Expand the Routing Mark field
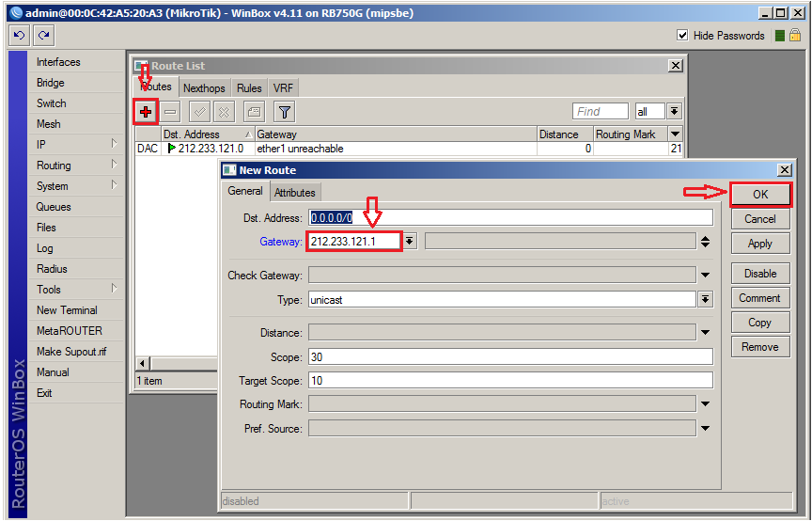The image size is (812, 521). click(705, 404)
